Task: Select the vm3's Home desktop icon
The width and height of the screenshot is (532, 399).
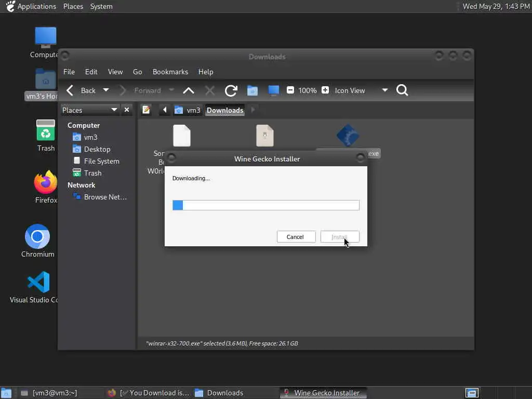Action: [x=45, y=79]
